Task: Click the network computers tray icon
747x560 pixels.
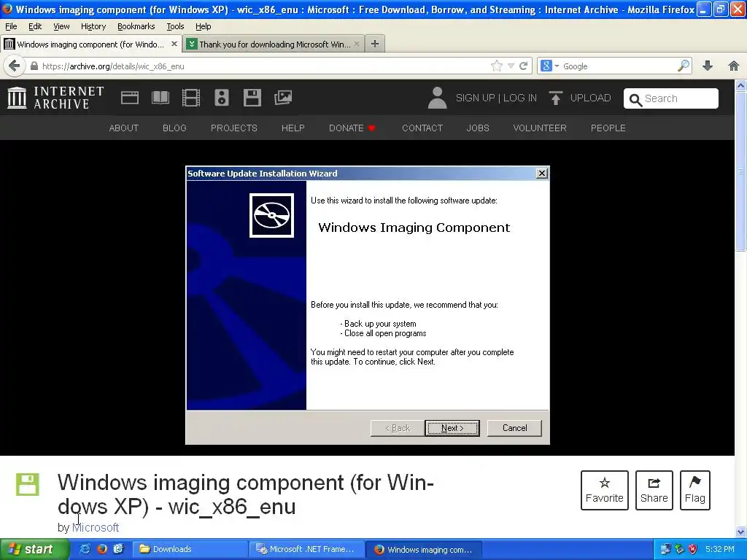Action: coord(665,549)
